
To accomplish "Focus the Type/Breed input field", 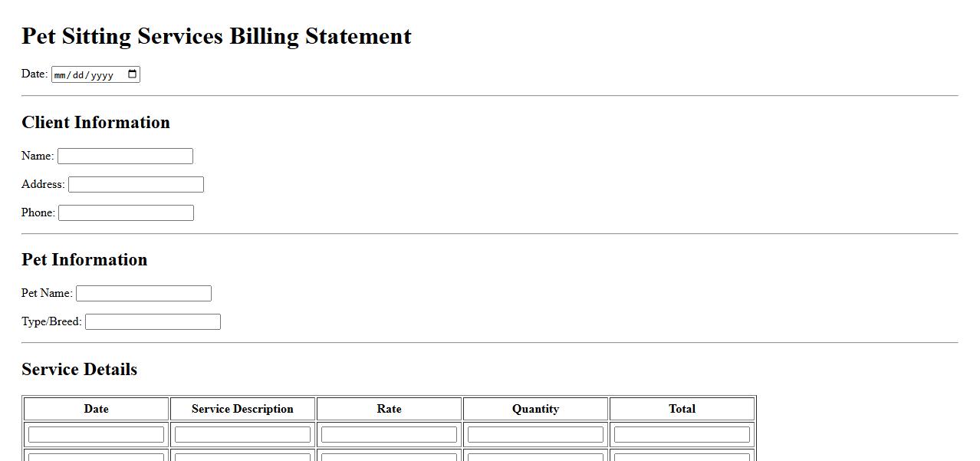I will 153,322.
